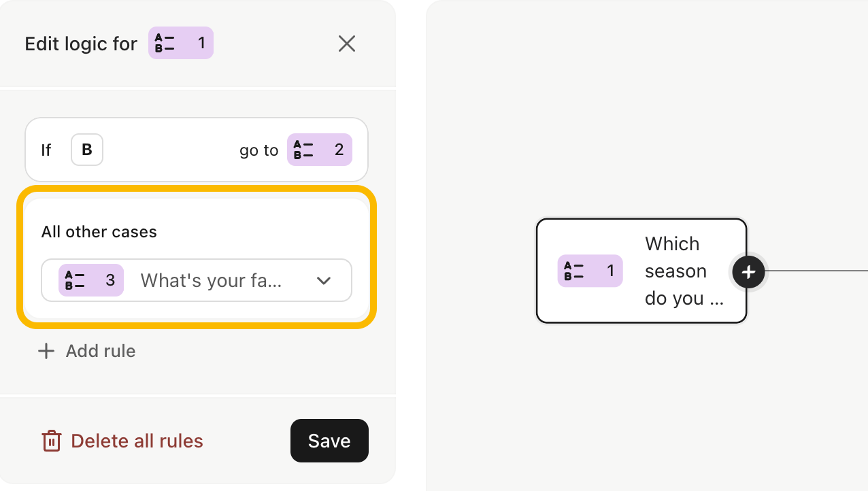Image resolution: width=868 pixels, height=491 pixels.
Task: Click the trash can icon
Action: tap(52, 441)
